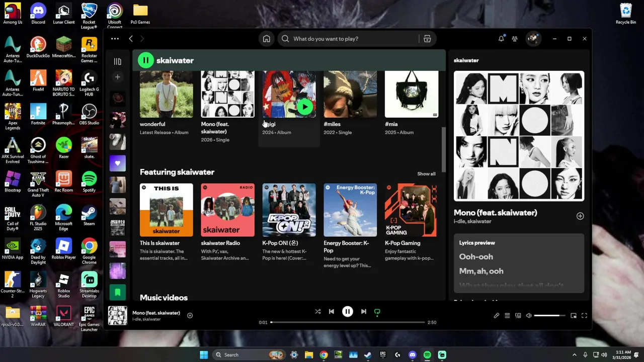
Task: Open the Discord desktop shortcut
Action: point(38,14)
